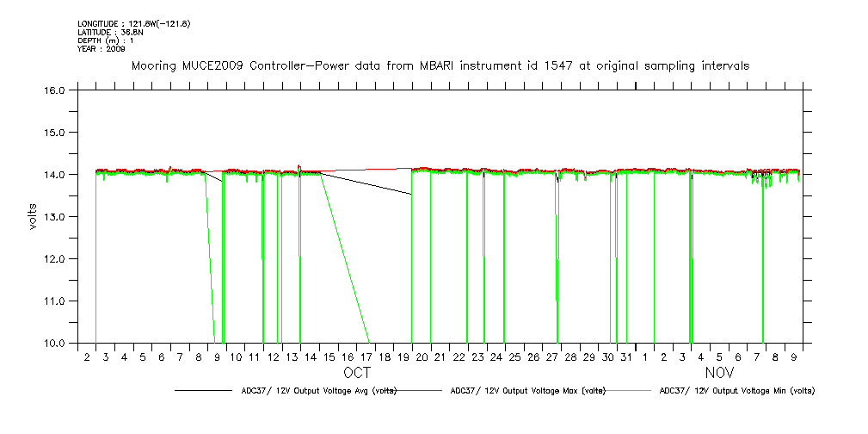Screen dimensions: 868x434
Task: Click the 'Output Voltage Max' legend text
Action: (x=527, y=391)
